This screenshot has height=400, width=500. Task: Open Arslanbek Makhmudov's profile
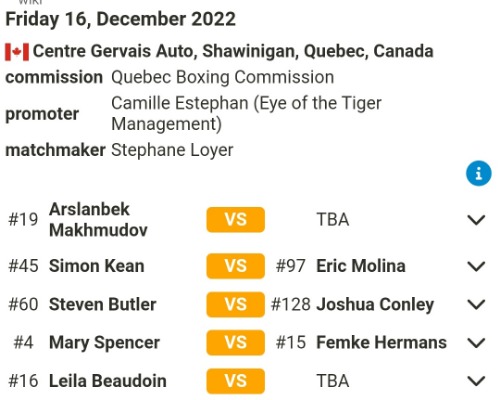pyautogui.click(x=98, y=220)
